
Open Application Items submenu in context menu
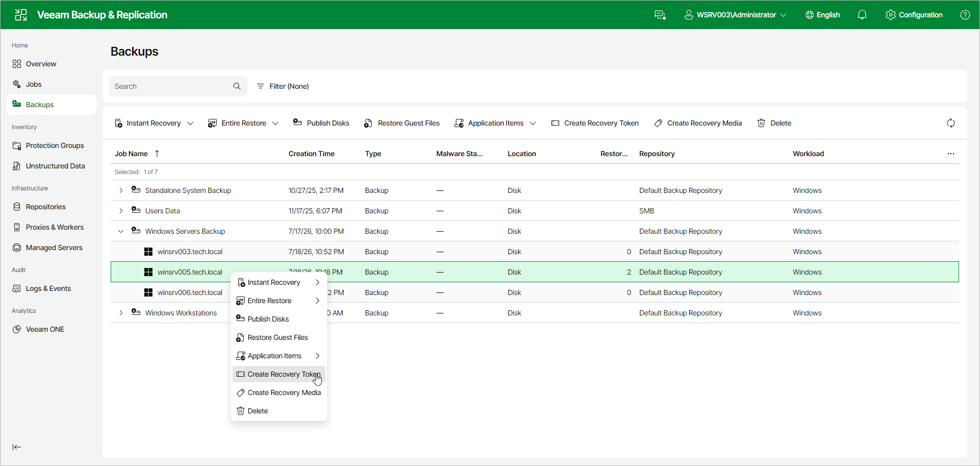pos(279,356)
